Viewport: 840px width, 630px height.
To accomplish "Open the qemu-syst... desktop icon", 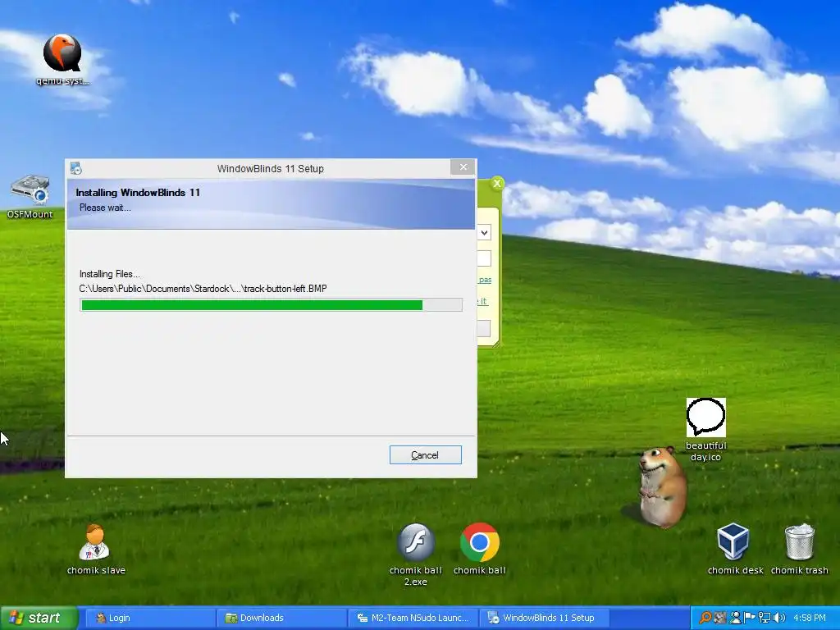I will point(62,59).
